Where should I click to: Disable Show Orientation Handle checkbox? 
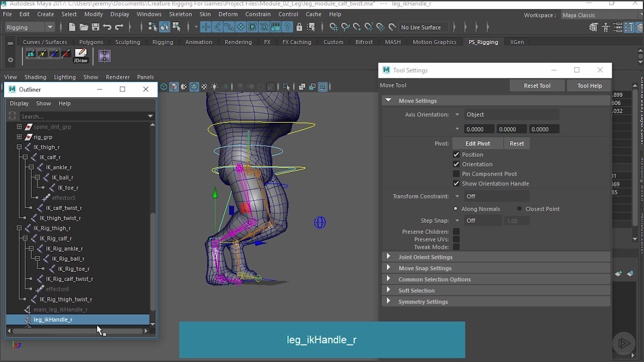[456, 184]
